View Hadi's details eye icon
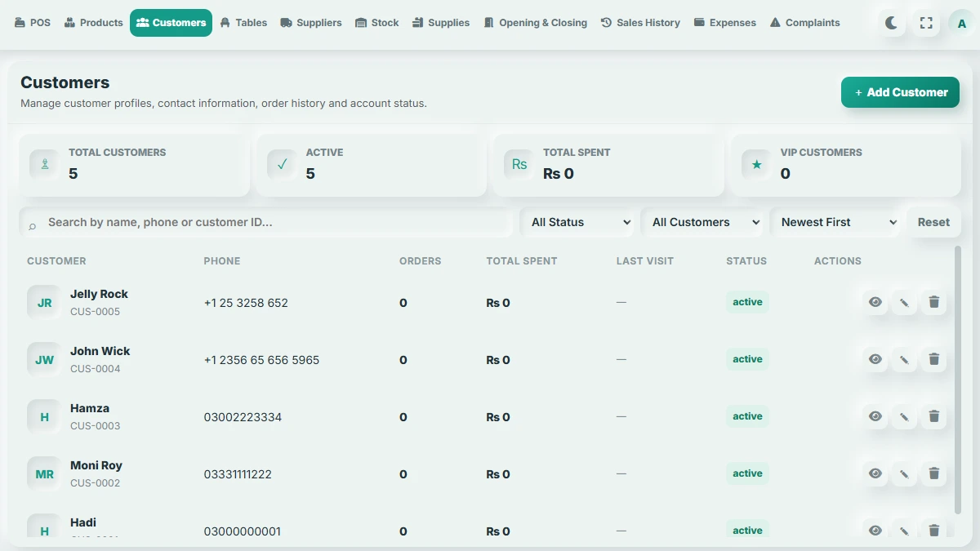 coord(875,529)
